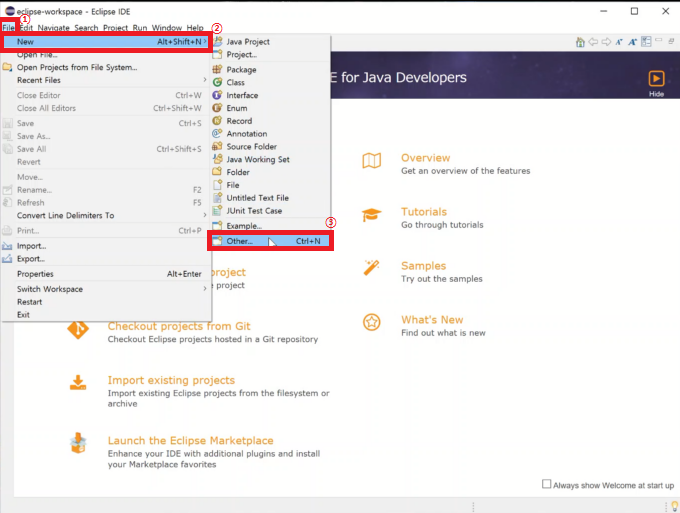
Task: Click the Welcome Home icon in toolbar
Action: (580, 42)
